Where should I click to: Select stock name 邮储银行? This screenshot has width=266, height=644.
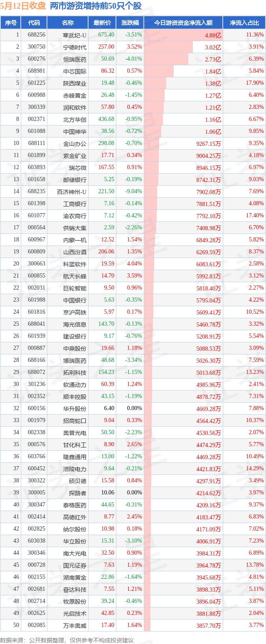coord(74,179)
